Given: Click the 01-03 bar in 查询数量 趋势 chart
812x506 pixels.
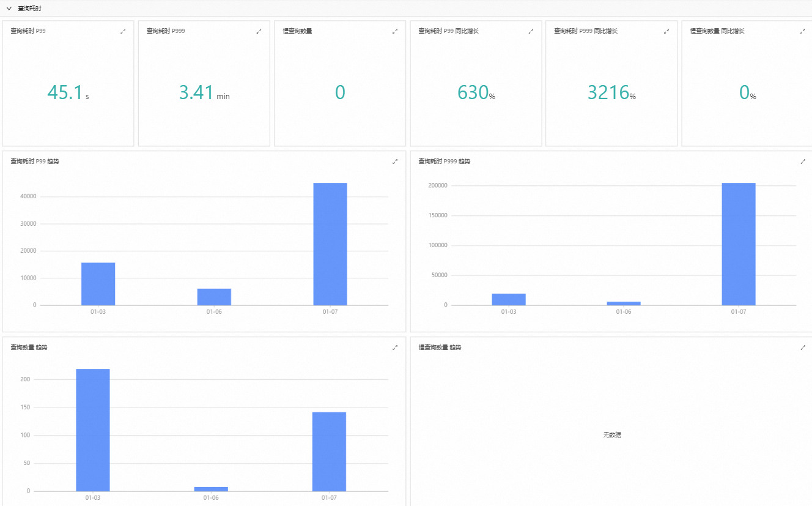Looking at the screenshot, I should click(x=93, y=430).
